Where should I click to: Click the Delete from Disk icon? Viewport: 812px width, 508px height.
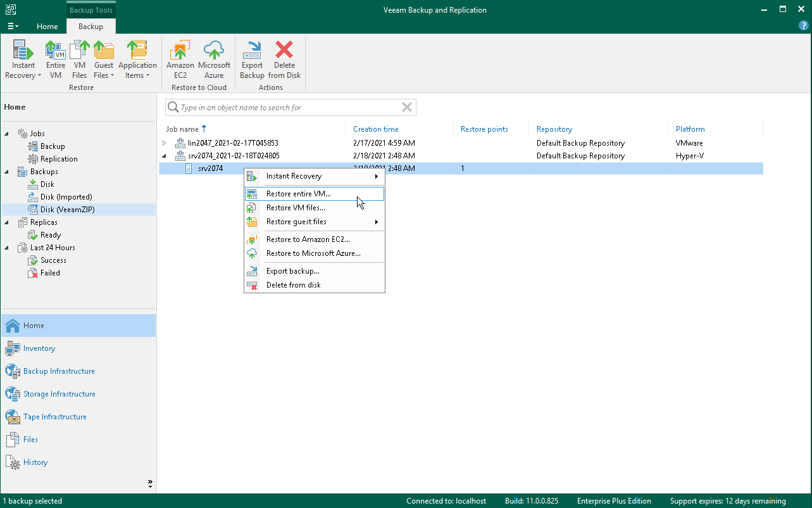click(x=284, y=58)
